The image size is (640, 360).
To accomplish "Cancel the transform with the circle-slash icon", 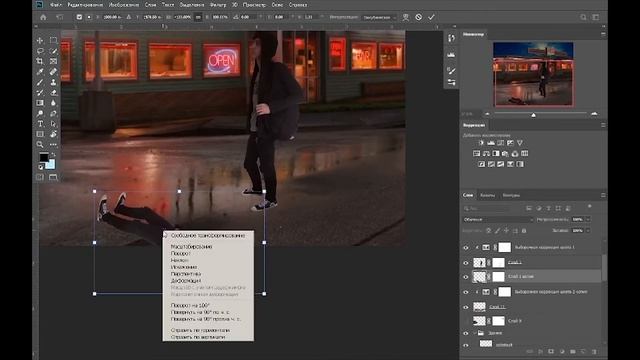I will tap(418, 17).
